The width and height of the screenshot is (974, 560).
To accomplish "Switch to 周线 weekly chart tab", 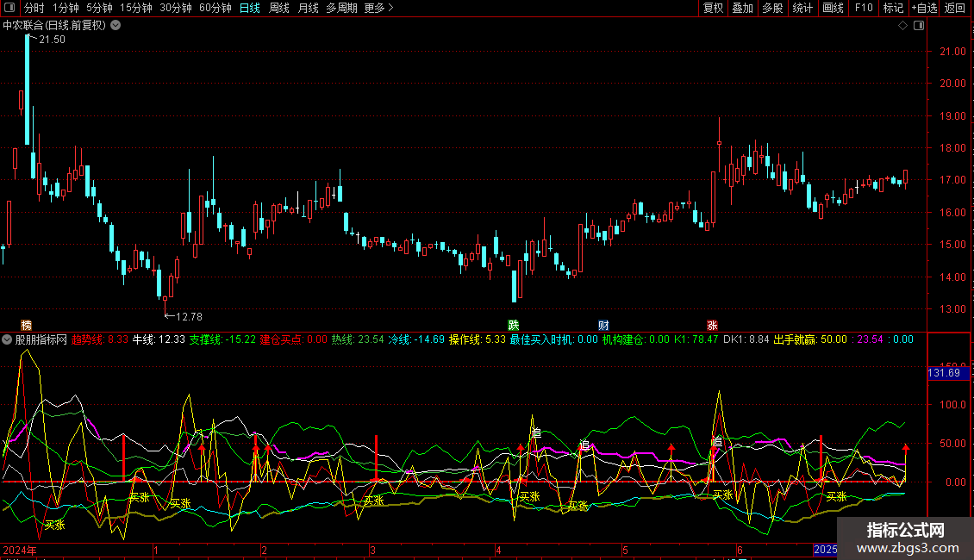I will coord(279,8).
